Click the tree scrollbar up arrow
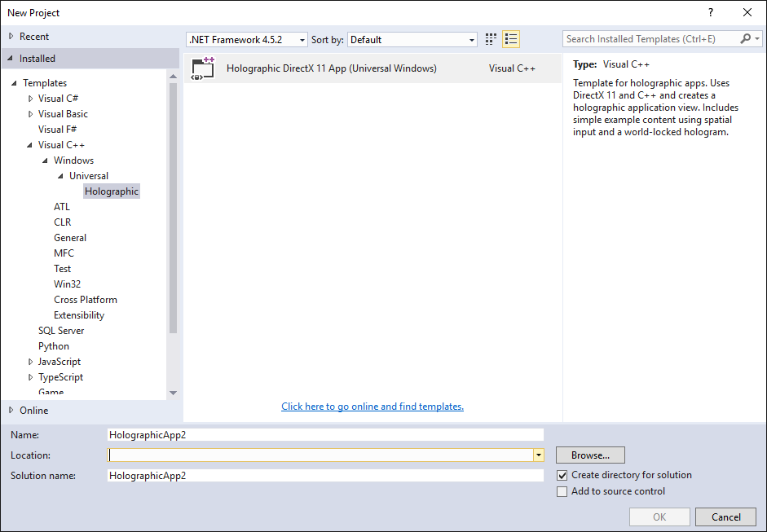The height and width of the screenshot is (532, 767). pyautogui.click(x=173, y=77)
